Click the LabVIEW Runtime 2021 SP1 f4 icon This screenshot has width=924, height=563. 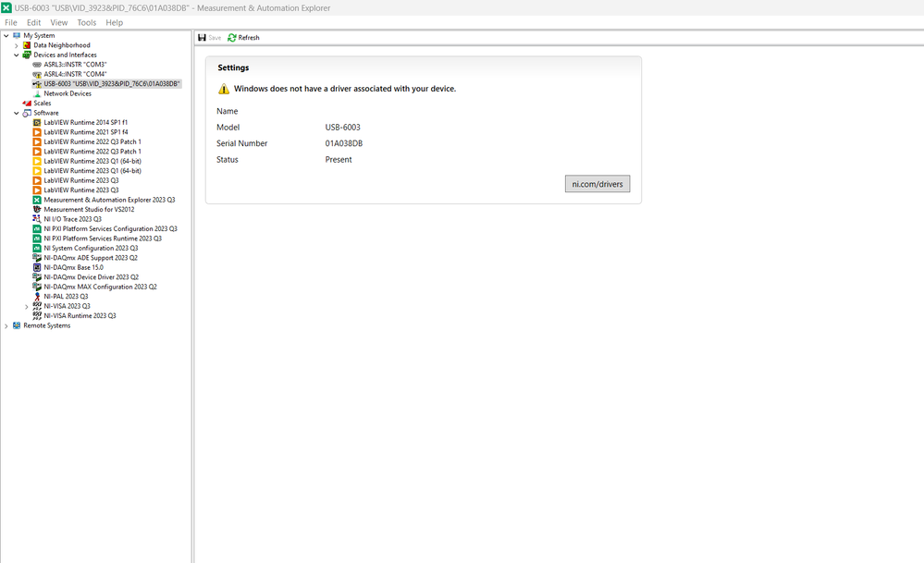(x=37, y=132)
